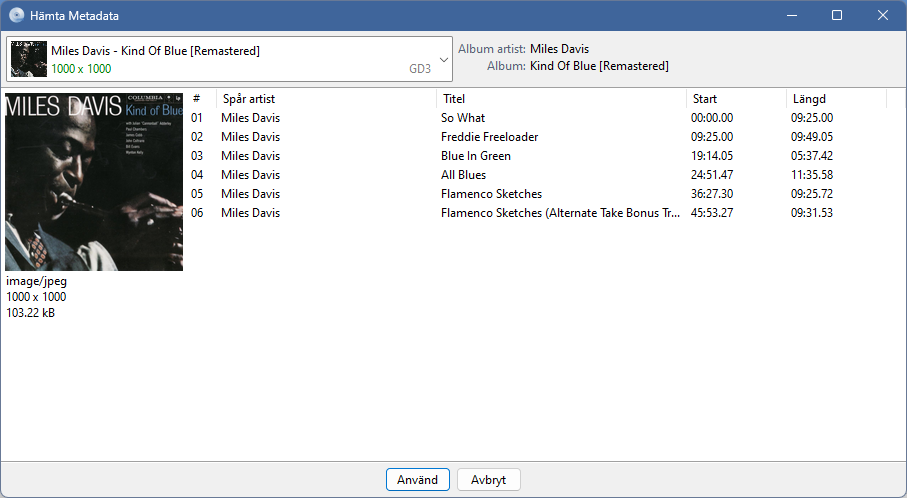Click the large Kind of Blue cover art
The height and width of the screenshot is (498, 907).
click(94, 182)
